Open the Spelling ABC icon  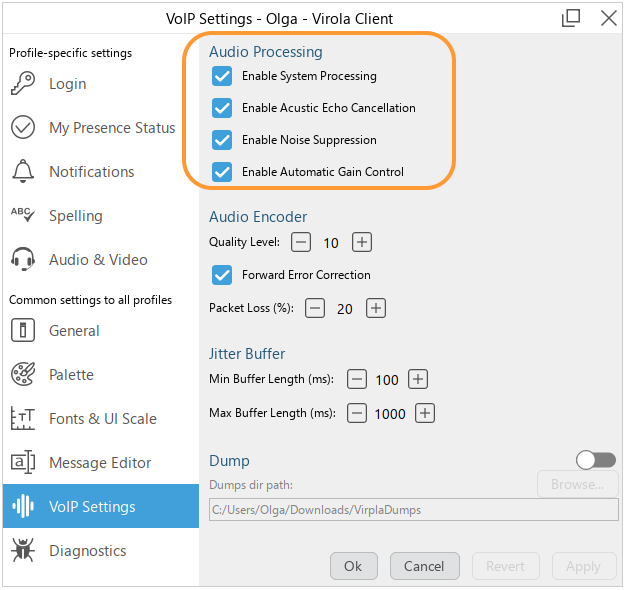[23, 216]
